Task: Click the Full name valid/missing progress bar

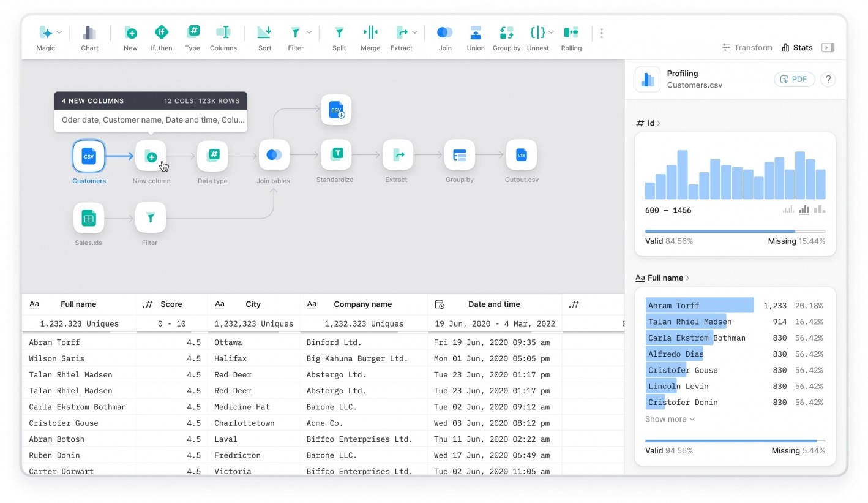Action: pyautogui.click(x=735, y=441)
